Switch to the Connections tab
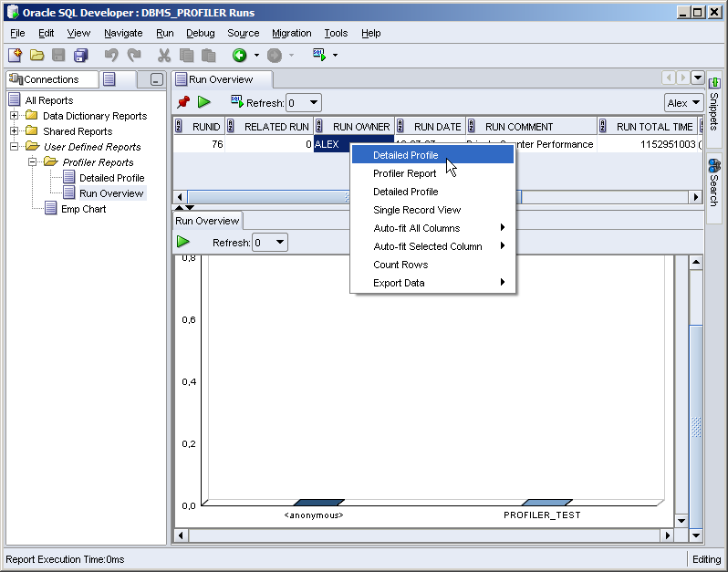 tap(45, 79)
